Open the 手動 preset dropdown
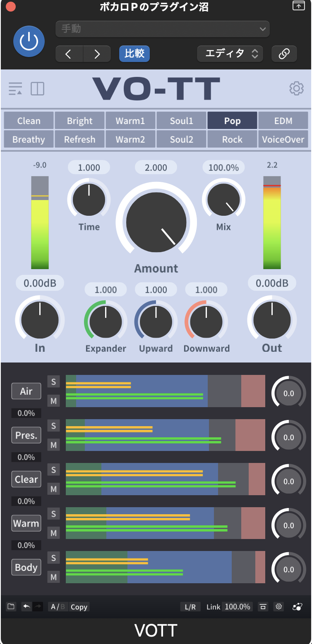The image size is (312, 644). point(163,29)
